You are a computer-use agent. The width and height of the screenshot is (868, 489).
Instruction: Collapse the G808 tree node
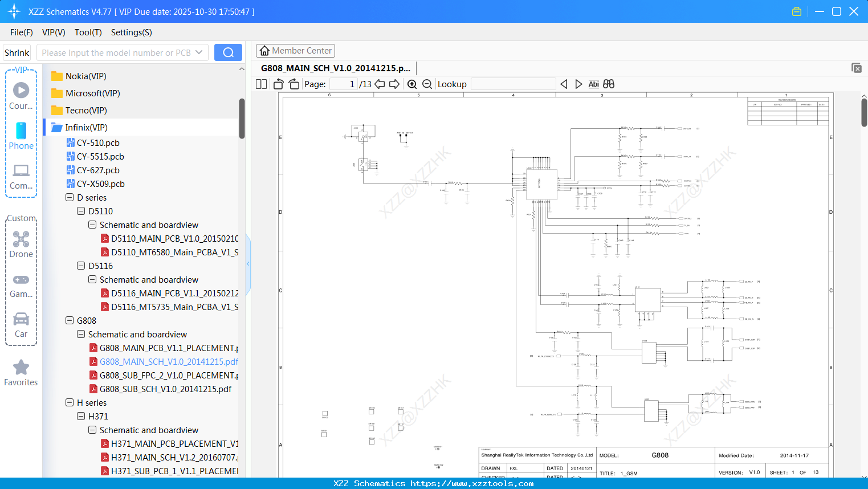click(70, 320)
